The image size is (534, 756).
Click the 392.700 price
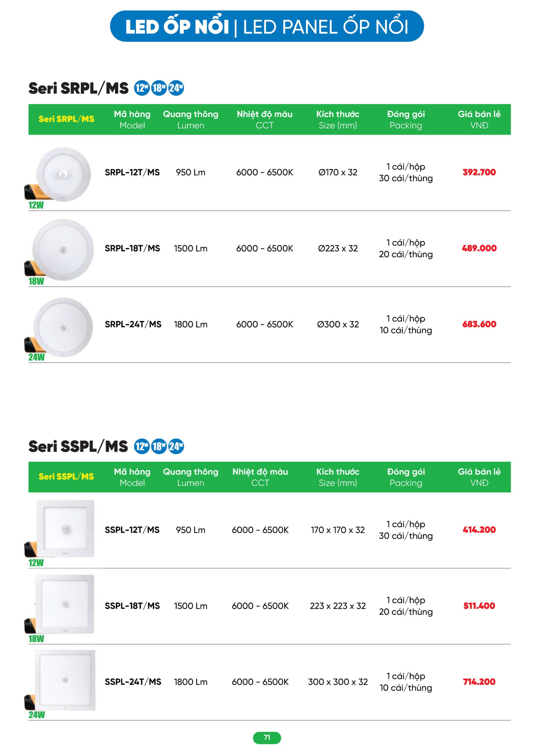point(479,172)
